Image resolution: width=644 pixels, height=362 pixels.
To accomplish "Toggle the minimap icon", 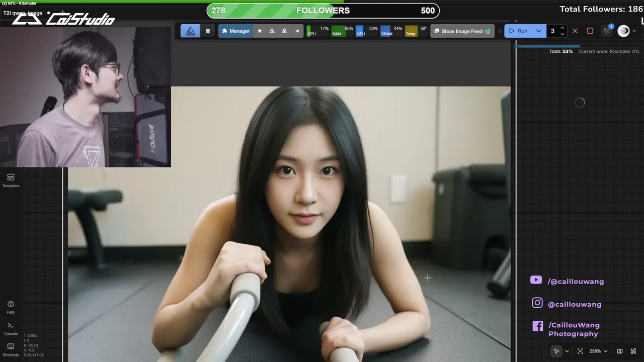I will [620, 351].
